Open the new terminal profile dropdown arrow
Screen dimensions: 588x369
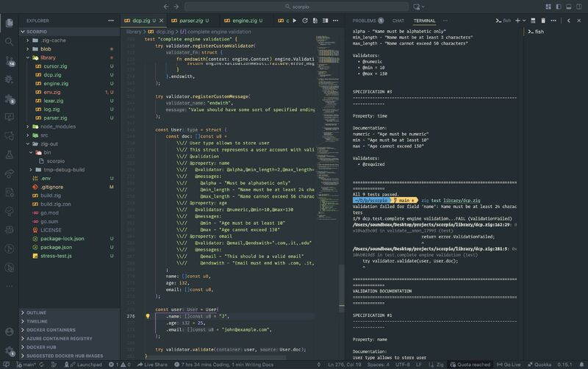[x=524, y=21]
